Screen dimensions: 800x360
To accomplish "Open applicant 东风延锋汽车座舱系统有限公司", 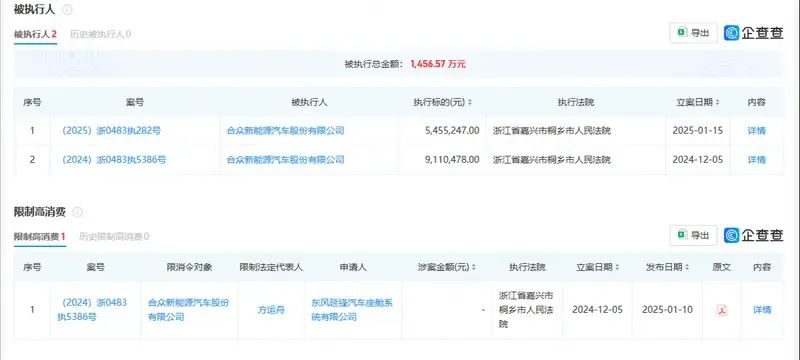I will click(352, 310).
